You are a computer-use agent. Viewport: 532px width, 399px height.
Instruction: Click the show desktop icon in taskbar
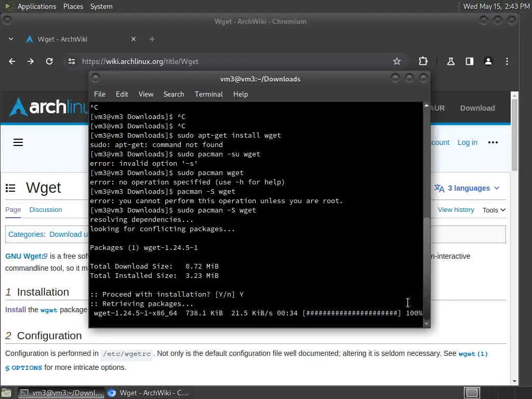[6, 393]
